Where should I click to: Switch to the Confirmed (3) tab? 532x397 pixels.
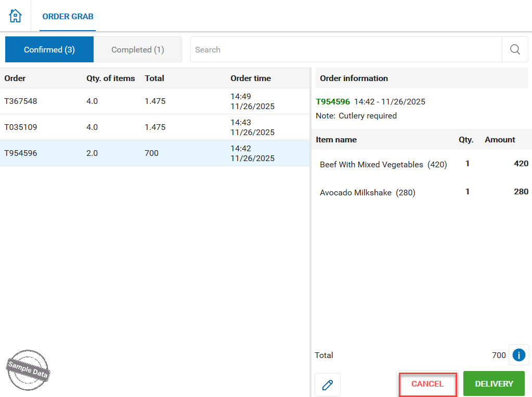pyautogui.click(x=49, y=50)
